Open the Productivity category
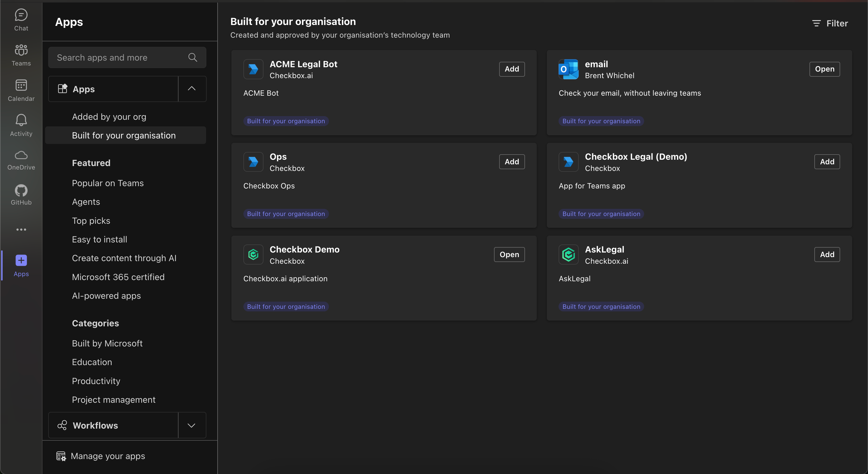Image resolution: width=868 pixels, height=474 pixels. point(96,381)
